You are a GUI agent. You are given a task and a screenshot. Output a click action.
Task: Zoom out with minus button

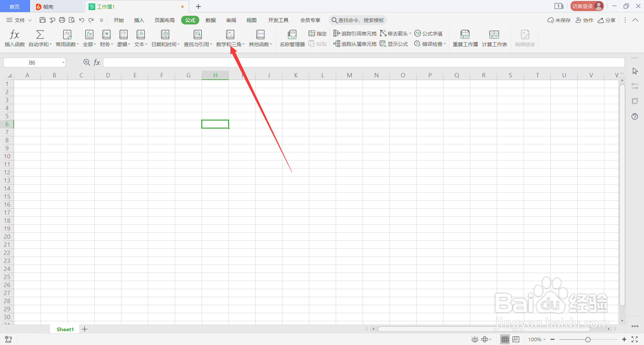[x=552, y=340]
